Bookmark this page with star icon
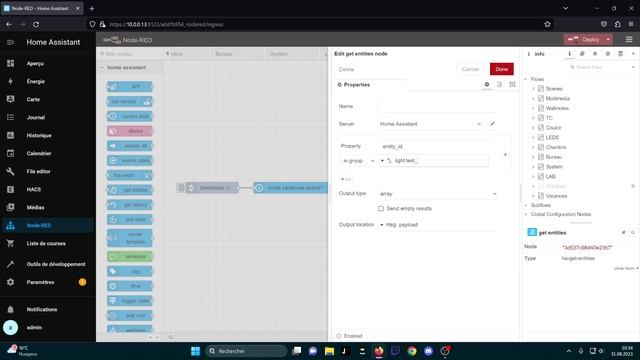 tap(547, 24)
